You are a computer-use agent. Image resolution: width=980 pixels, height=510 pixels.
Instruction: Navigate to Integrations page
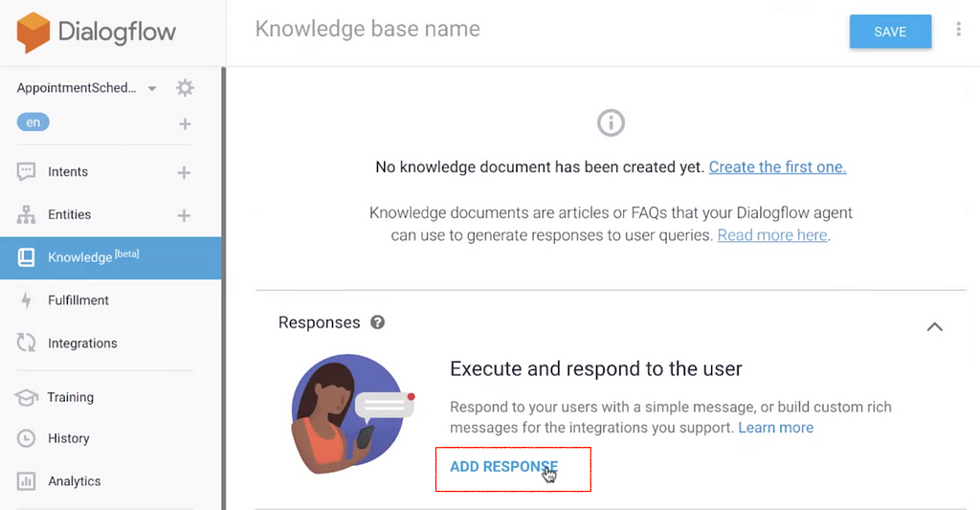coord(82,344)
